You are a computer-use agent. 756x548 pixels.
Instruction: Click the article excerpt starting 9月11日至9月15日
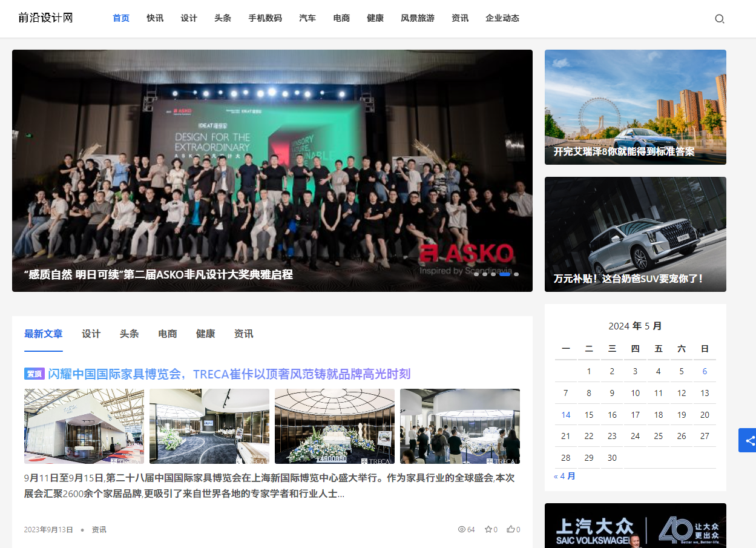[x=270, y=486]
